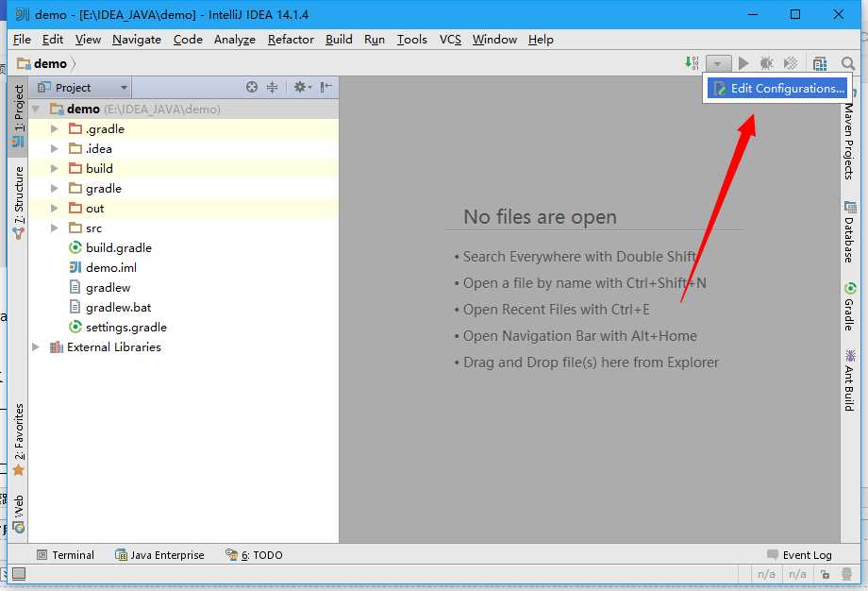868x591 pixels.
Task: Open the 6: TODO tool window
Action: click(254, 554)
